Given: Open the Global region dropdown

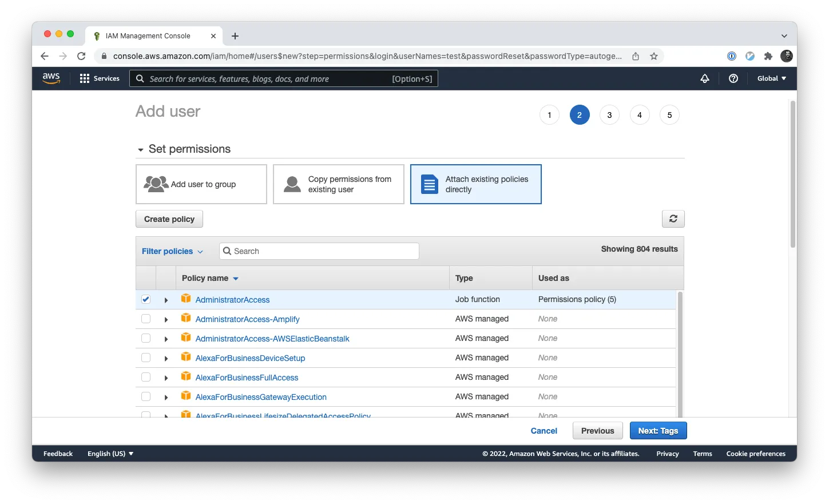Looking at the screenshot, I should tap(772, 78).
